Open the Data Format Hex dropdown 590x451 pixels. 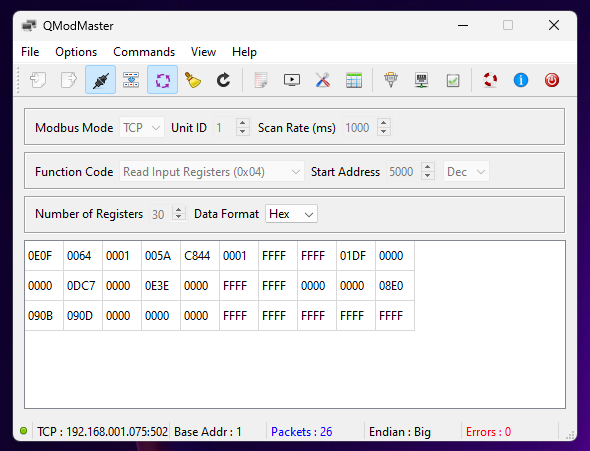tap(291, 214)
